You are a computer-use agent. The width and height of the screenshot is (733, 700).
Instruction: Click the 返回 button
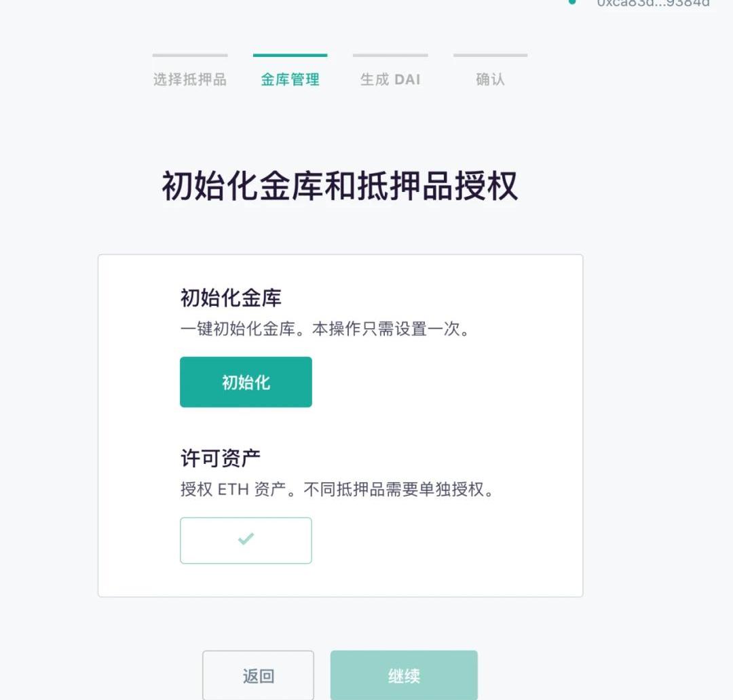coord(258,675)
